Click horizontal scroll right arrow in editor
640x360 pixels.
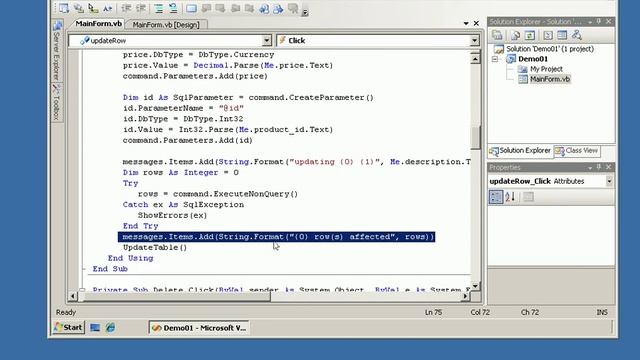click(465, 296)
